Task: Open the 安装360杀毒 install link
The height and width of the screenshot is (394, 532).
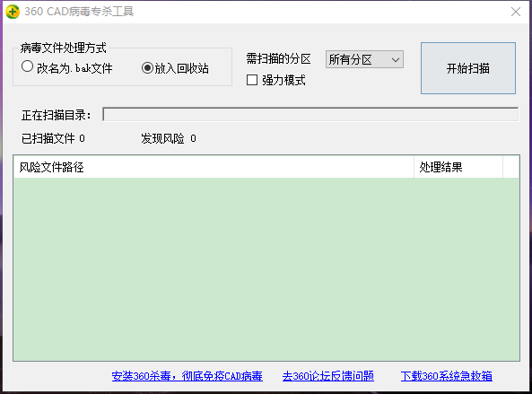Action: pyautogui.click(x=187, y=376)
